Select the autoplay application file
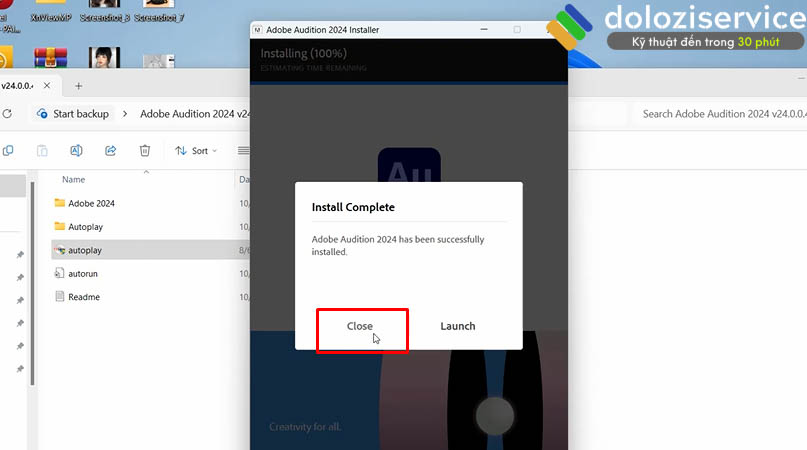This screenshot has height=450, width=807. (85, 250)
